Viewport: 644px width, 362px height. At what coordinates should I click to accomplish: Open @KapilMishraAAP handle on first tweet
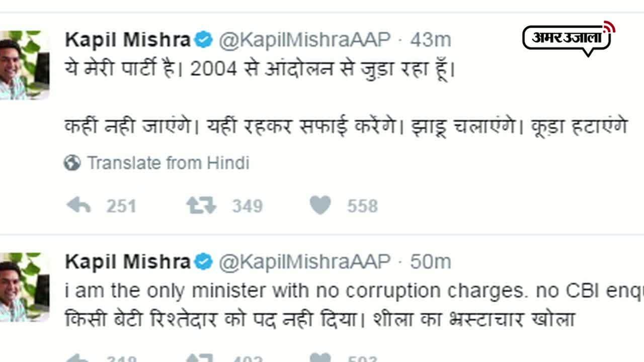(304, 40)
